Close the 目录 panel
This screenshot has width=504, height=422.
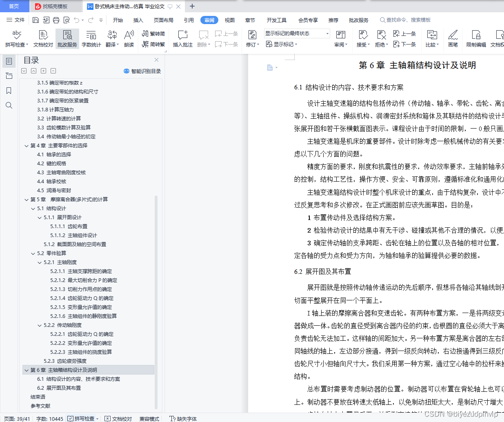pos(156,60)
